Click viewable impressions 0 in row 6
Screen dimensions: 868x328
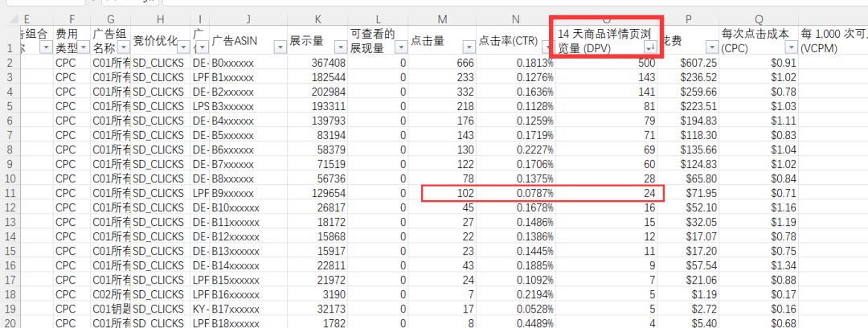point(378,121)
